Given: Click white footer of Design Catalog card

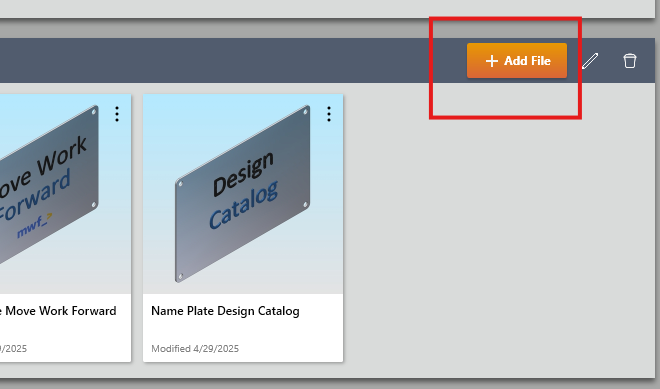Looking at the screenshot, I should (x=243, y=328).
